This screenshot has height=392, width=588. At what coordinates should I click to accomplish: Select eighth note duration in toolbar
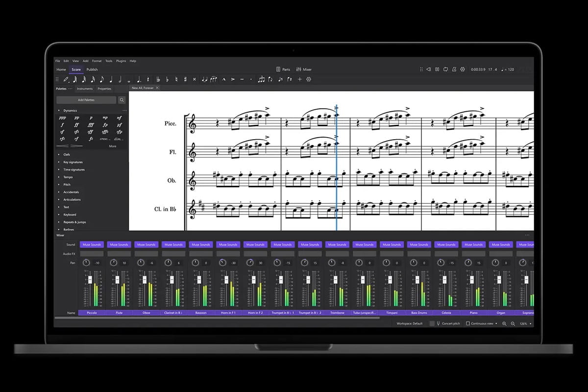(101, 79)
